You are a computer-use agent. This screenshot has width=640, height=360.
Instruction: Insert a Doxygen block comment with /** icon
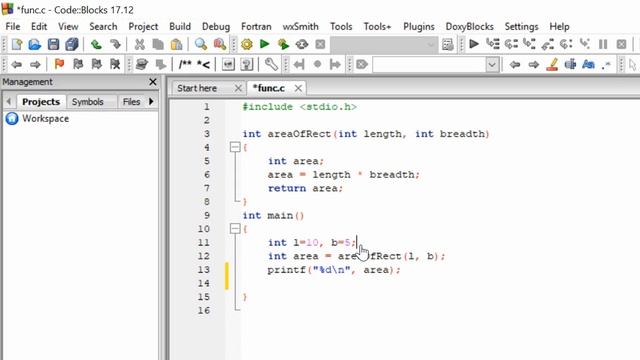[185, 64]
